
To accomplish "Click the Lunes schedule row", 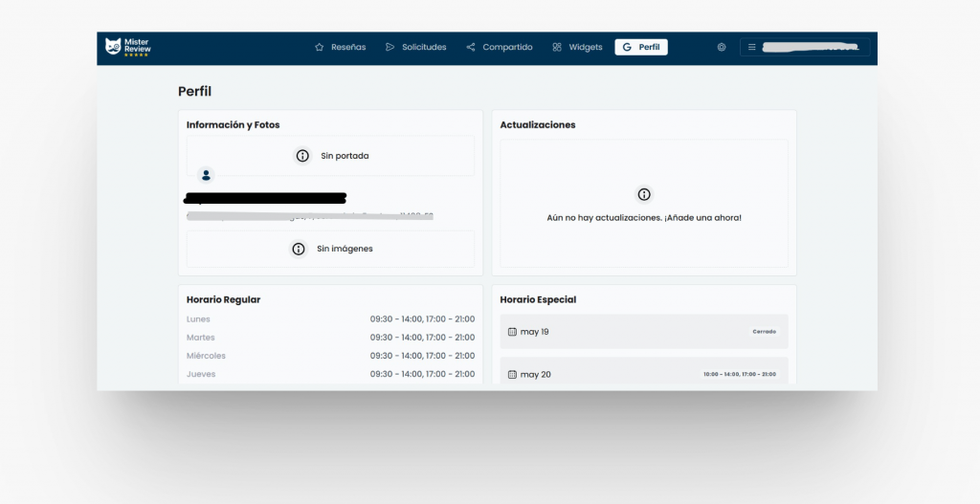I will [x=330, y=319].
